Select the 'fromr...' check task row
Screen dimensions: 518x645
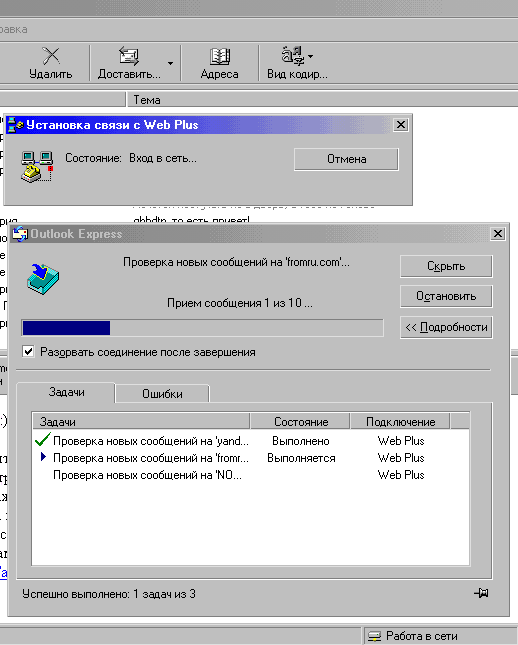click(x=251, y=458)
